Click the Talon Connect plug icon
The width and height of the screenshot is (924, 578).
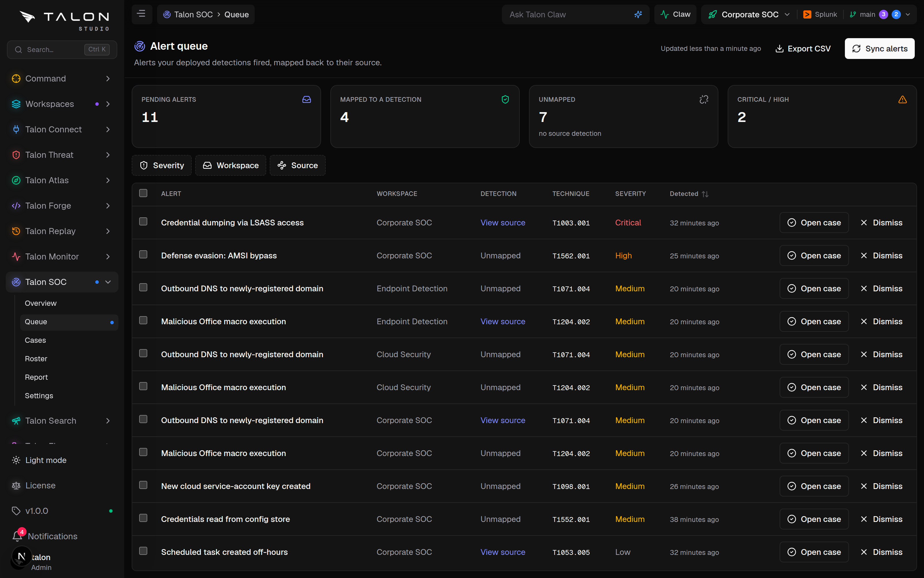click(16, 129)
